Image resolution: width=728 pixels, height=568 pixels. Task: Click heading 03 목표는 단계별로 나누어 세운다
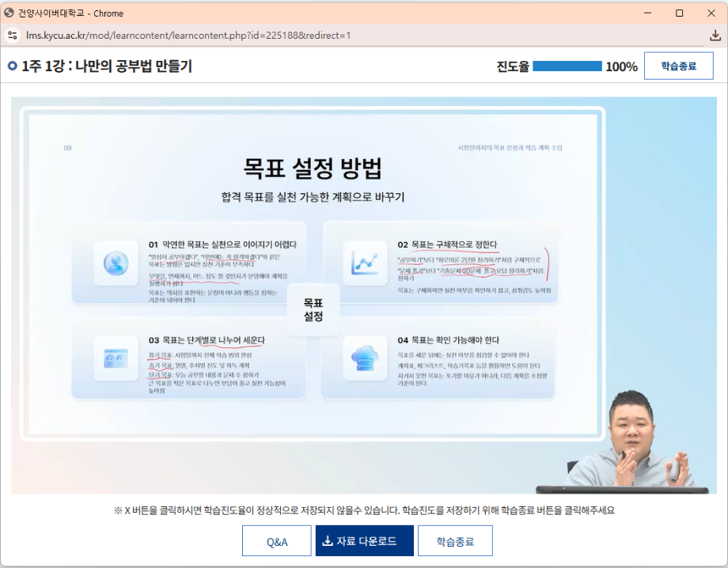[207, 340]
